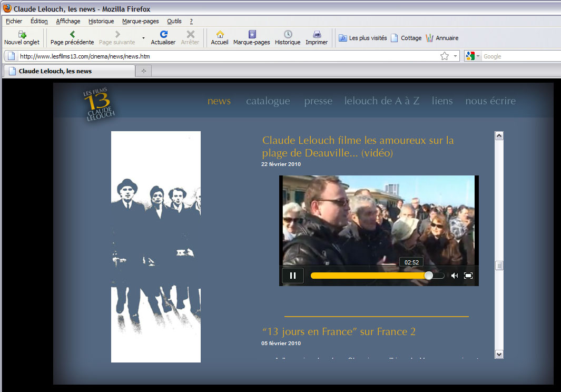Click the '13 jours en France' headline
561x392 pixels.
pos(339,331)
